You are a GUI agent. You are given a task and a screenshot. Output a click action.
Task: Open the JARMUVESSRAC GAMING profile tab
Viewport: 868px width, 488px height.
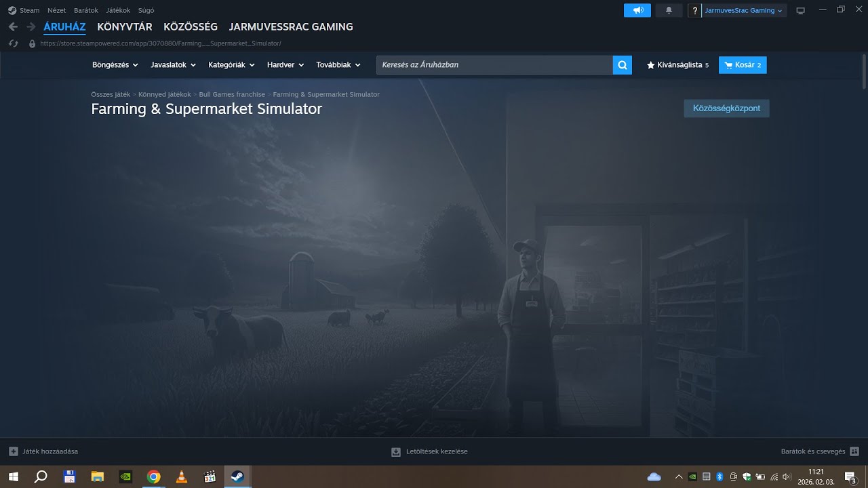pyautogui.click(x=291, y=26)
